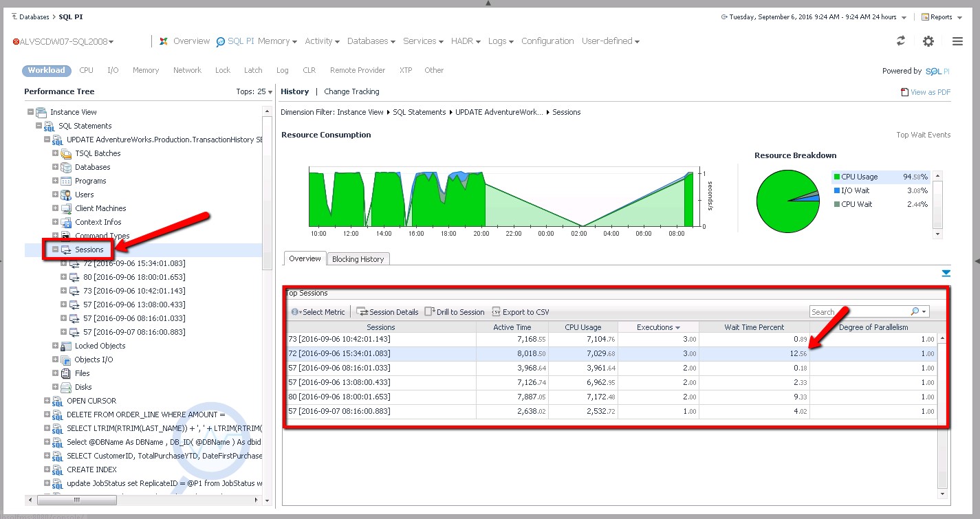Expand session 72 [2016-09-06 15:34:01.083] tree node
Screen dimensions: 980x519
(x=64, y=263)
